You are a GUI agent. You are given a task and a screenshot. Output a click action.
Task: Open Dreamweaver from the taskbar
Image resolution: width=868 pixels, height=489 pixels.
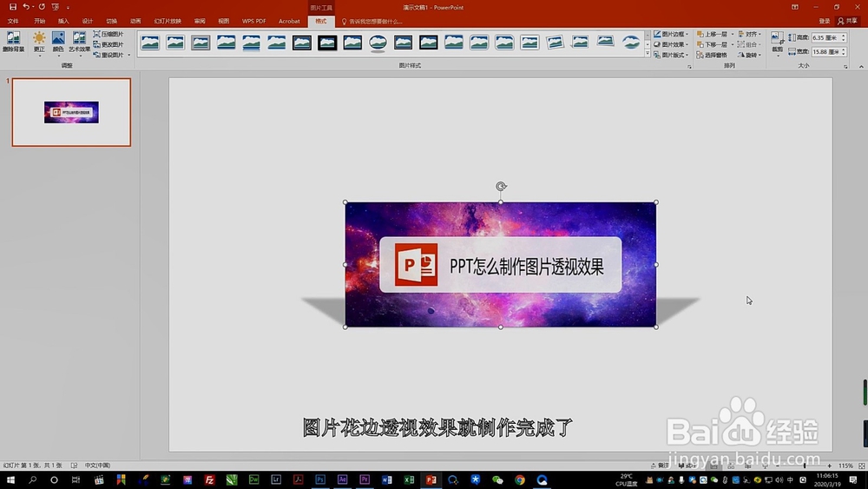pos(254,479)
